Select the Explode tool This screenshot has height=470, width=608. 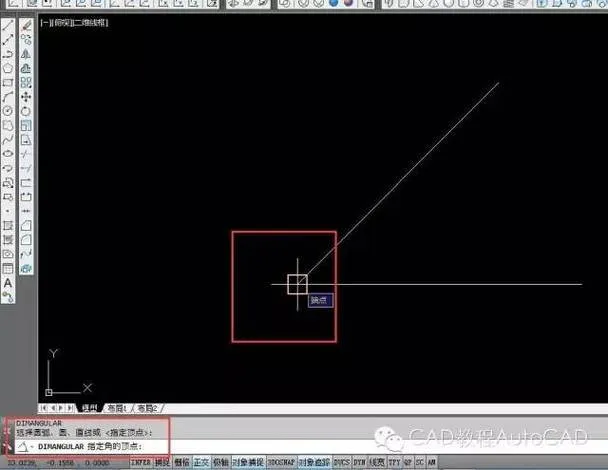tap(26, 268)
